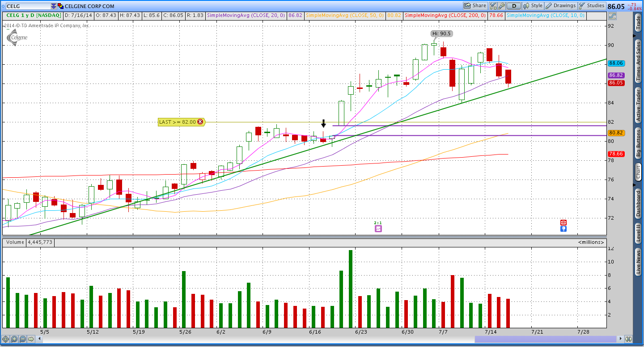This screenshot has width=644, height=347.
Task: Click the SimpleMovingAvg (CLOSE, 200, 0) label
Action: tap(445, 15)
